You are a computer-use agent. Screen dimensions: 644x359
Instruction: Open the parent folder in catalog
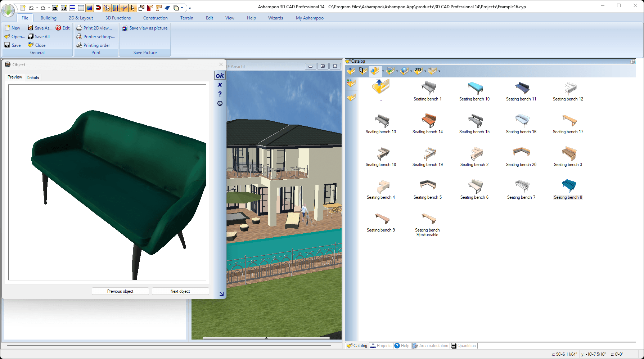pyautogui.click(x=380, y=86)
